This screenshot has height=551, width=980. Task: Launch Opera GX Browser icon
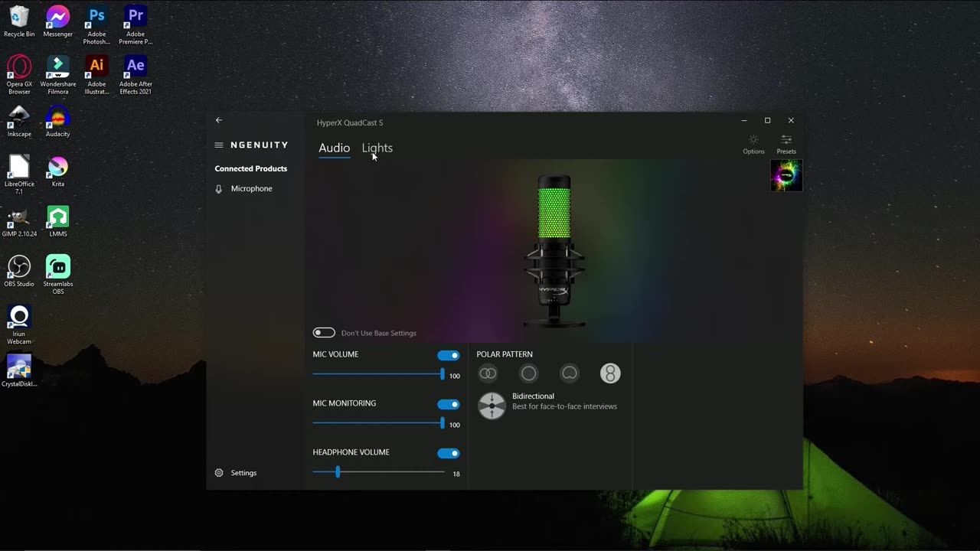pos(19,76)
